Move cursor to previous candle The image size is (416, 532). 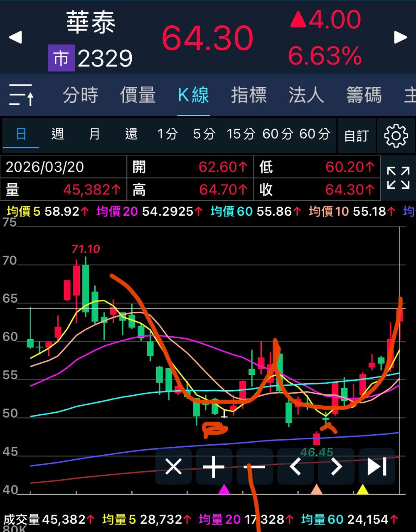tap(295, 466)
